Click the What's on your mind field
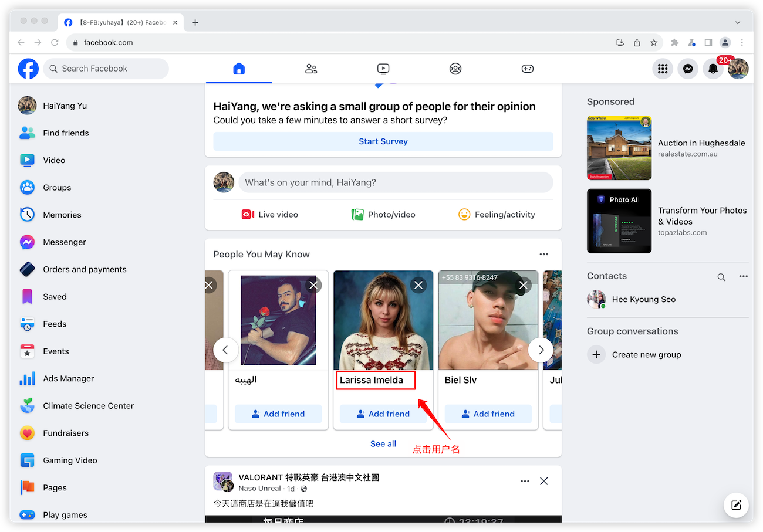Screen dimensions: 763x532 pyautogui.click(x=396, y=182)
